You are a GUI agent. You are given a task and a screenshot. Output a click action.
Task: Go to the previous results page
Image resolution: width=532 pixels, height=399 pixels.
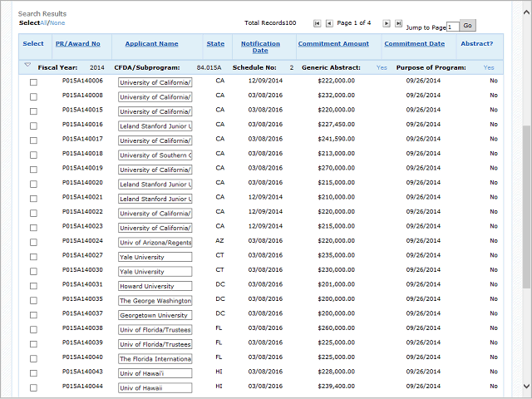pos(329,23)
